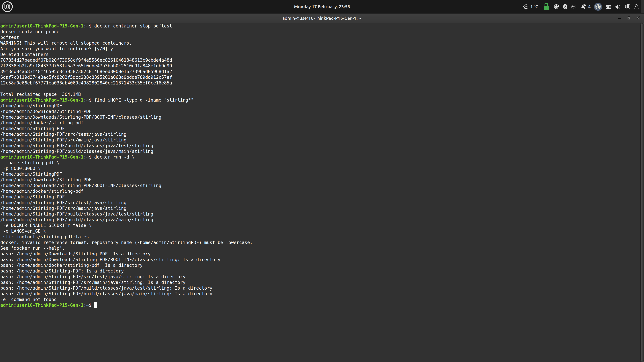
Task: Click the '-p 8080:8080 \' line
Action: click(21, 169)
